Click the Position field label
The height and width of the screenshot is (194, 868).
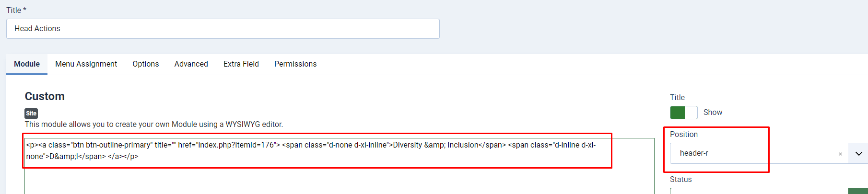[x=683, y=135]
